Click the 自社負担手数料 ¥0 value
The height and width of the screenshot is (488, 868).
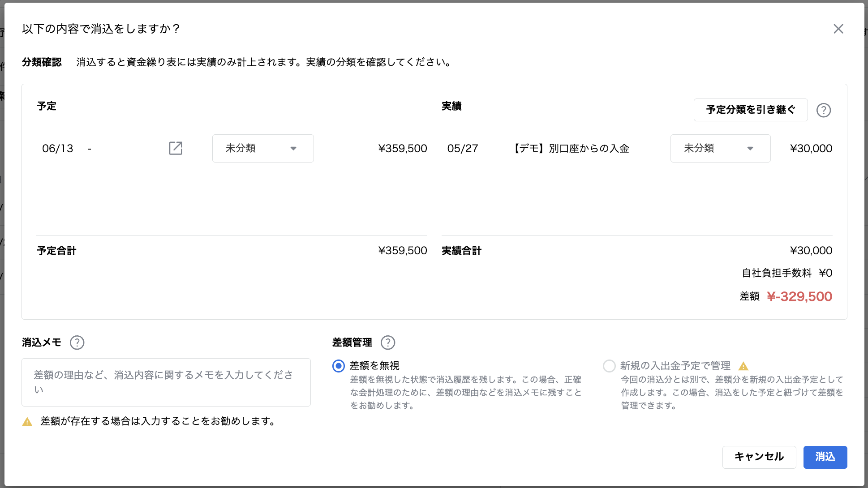[825, 273]
